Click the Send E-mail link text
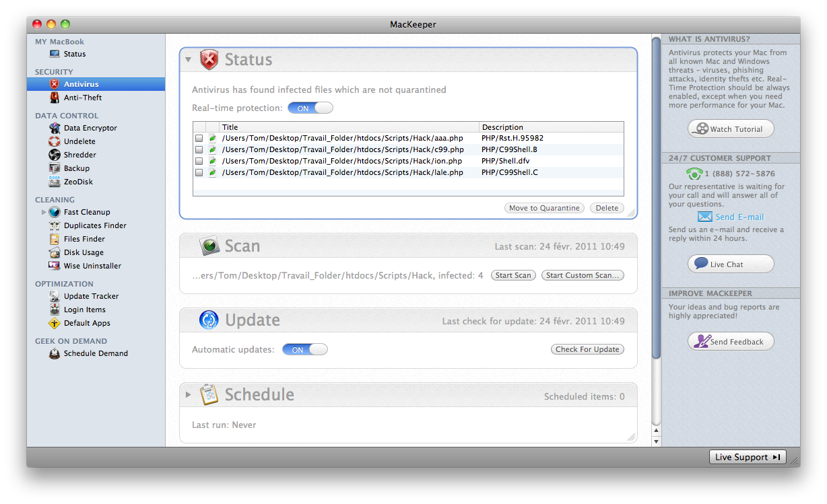 coord(739,217)
